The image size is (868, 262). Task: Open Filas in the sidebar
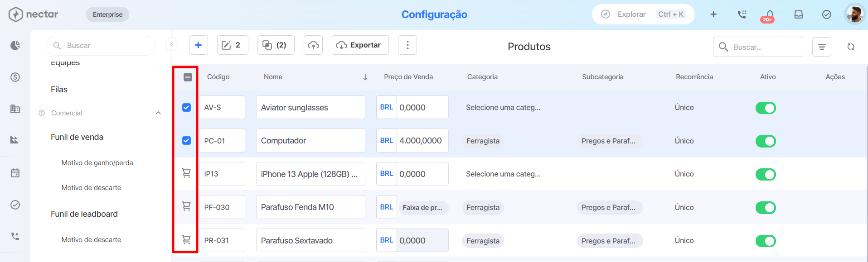59,90
